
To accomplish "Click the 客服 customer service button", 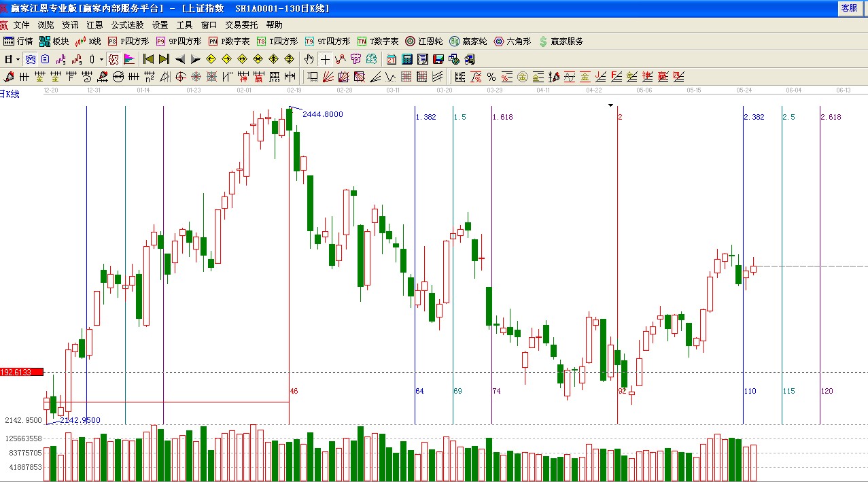I will tap(849, 8).
